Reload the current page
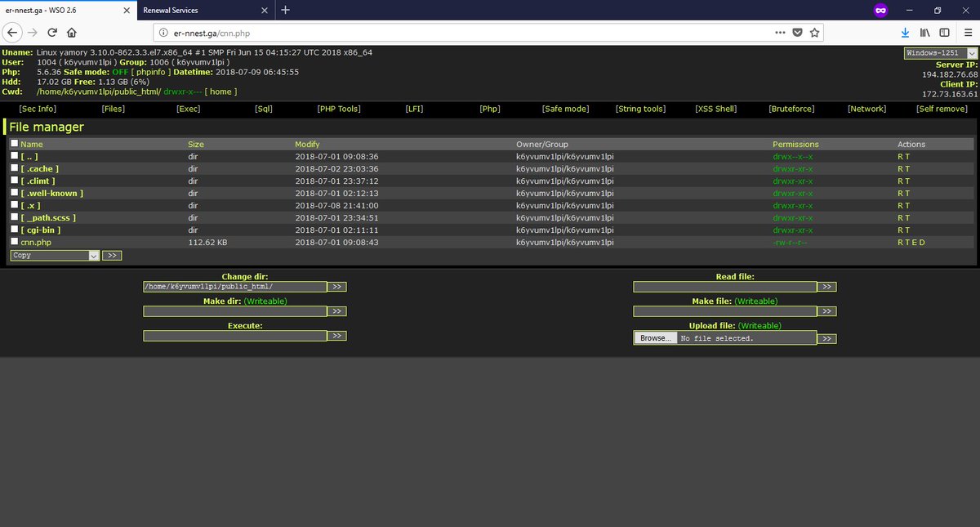Viewport: 980px width, 527px height. click(x=52, y=33)
